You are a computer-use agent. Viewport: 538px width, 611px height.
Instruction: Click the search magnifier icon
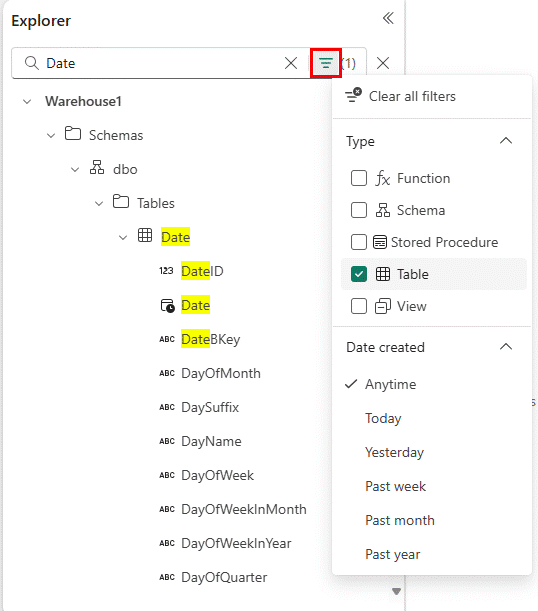(x=32, y=63)
